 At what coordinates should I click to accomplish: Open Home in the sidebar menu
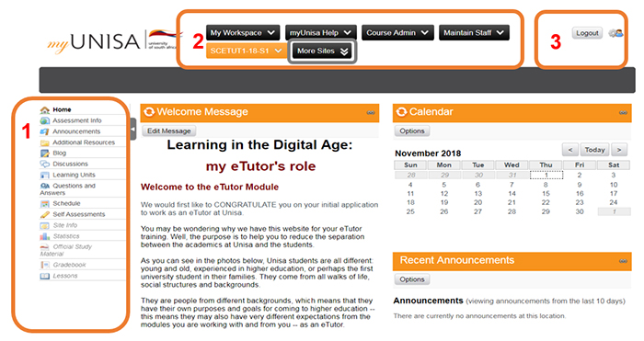[x=62, y=110]
